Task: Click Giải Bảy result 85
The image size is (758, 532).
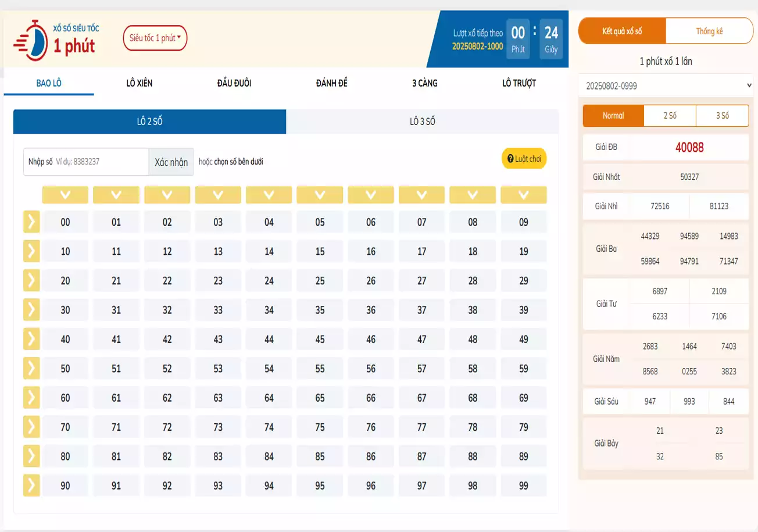Action: 719,456
